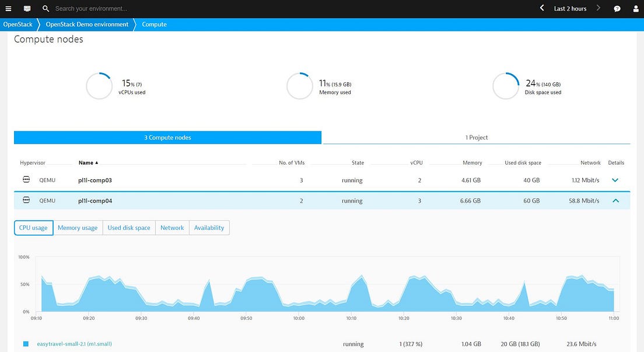Open the Availability tab
644x352 pixels.
click(x=209, y=228)
